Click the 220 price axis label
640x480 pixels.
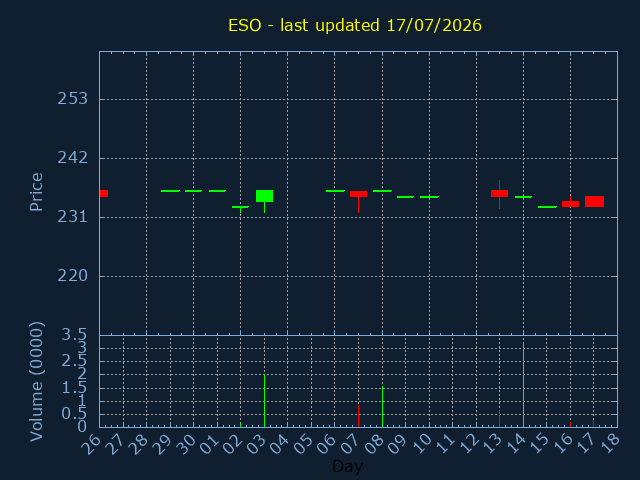click(73, 276)
